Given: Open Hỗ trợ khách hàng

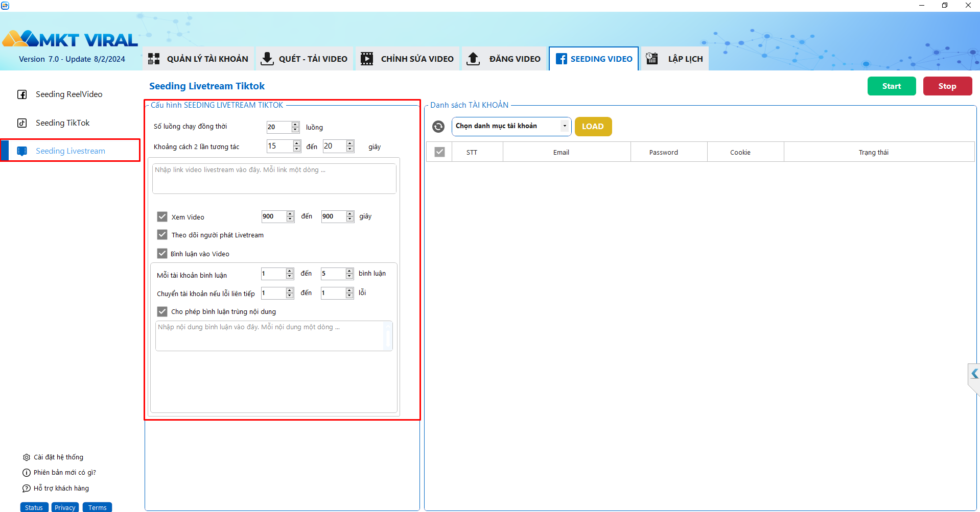Looking at the screenshot, I should [x=61, y=489].
